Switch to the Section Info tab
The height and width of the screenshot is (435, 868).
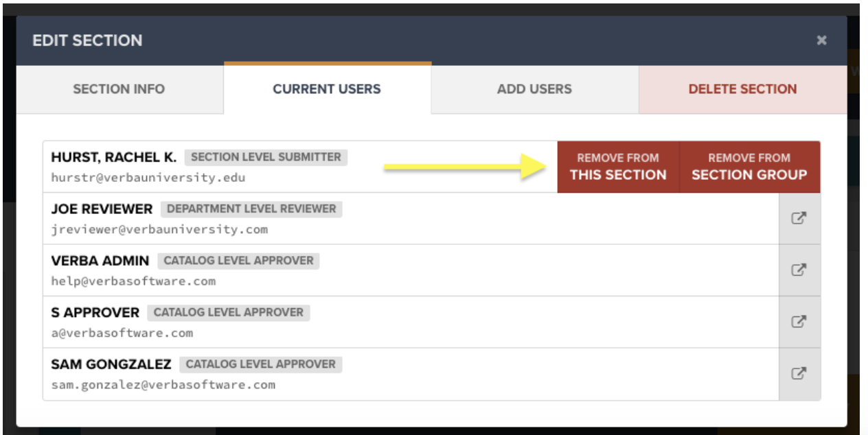119,89
